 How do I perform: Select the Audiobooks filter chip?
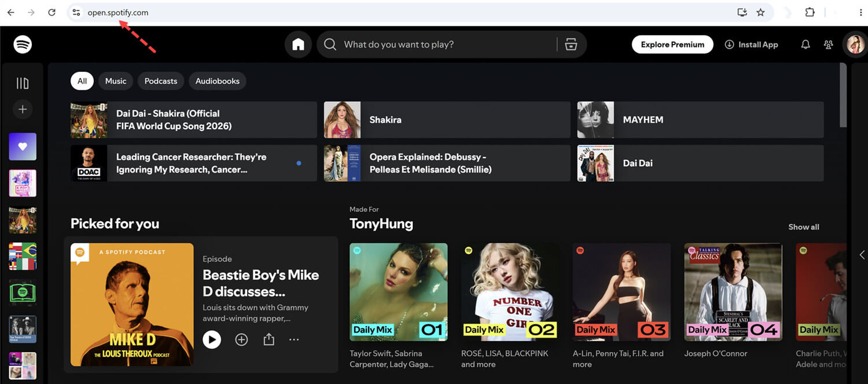(x=218, y=81)
